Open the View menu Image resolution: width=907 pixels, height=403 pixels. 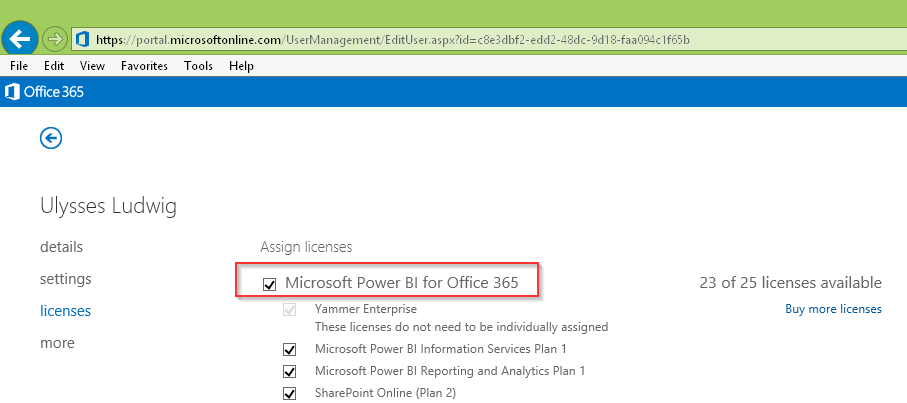tap(92, 66)
